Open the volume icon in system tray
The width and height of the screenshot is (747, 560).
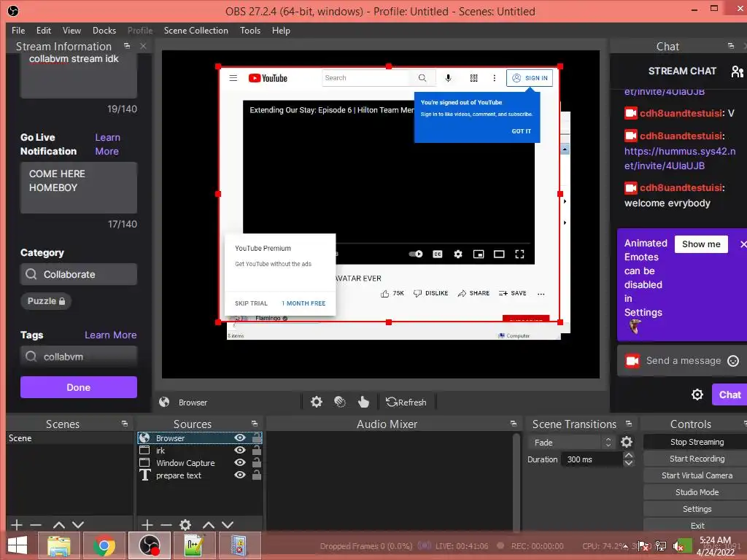coord(679,545)
